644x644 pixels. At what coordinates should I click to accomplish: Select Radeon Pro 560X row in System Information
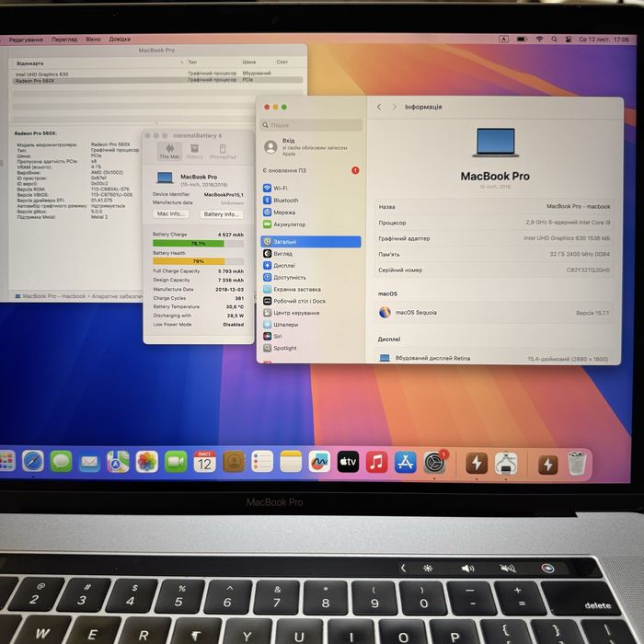click(158, 81)
